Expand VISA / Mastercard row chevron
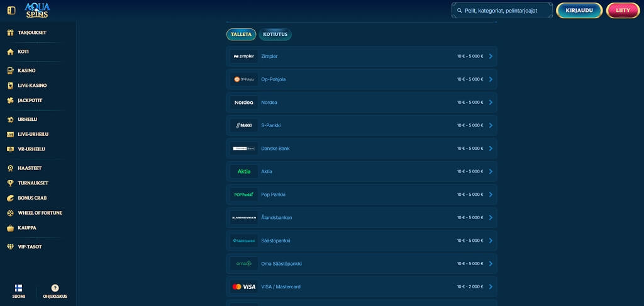The image size is (644, 306). [491, 286]
